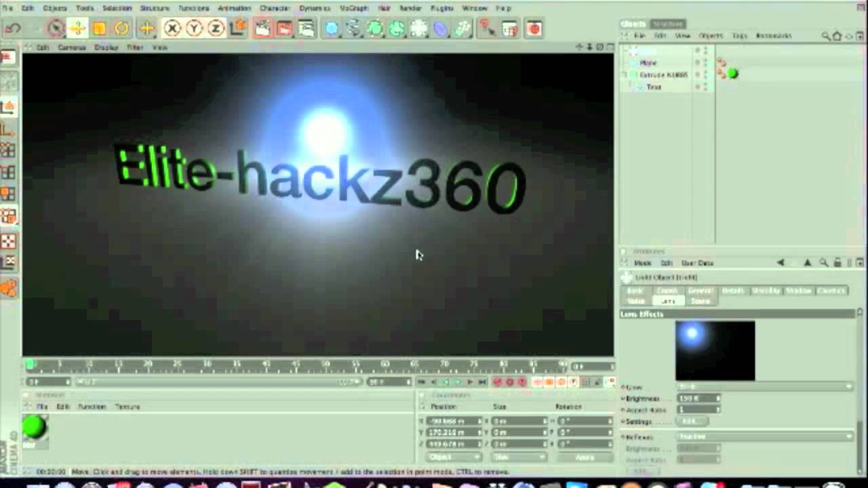
Task: Open the Attributes Mode menu
Action: pos(642,263)
